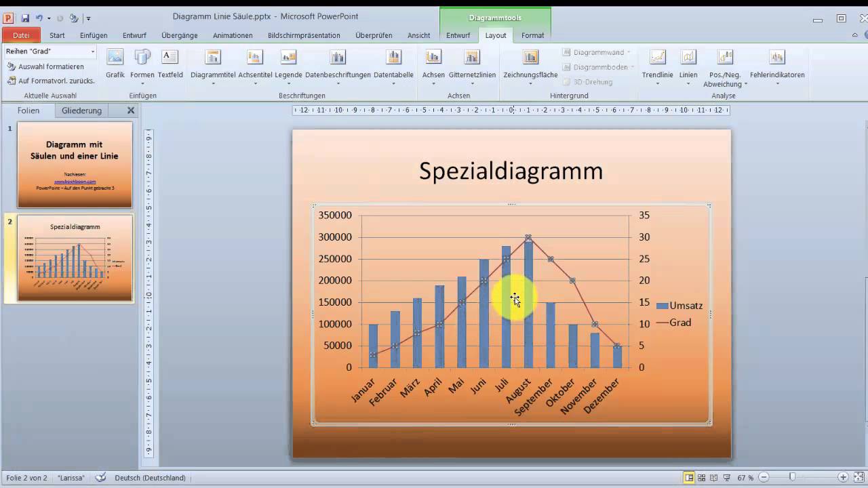
Task: Click Deutsch (Deutschland) language indicator
Action: [x=150, y=478]
